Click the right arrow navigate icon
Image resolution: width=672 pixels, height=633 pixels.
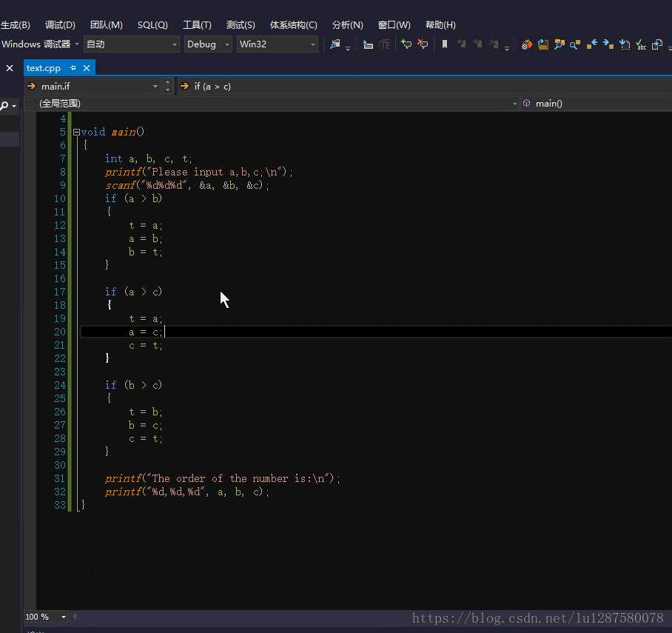click(608, 44)
